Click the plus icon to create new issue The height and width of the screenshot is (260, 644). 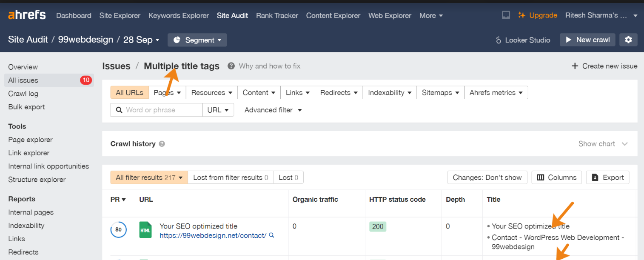point(575,66)
